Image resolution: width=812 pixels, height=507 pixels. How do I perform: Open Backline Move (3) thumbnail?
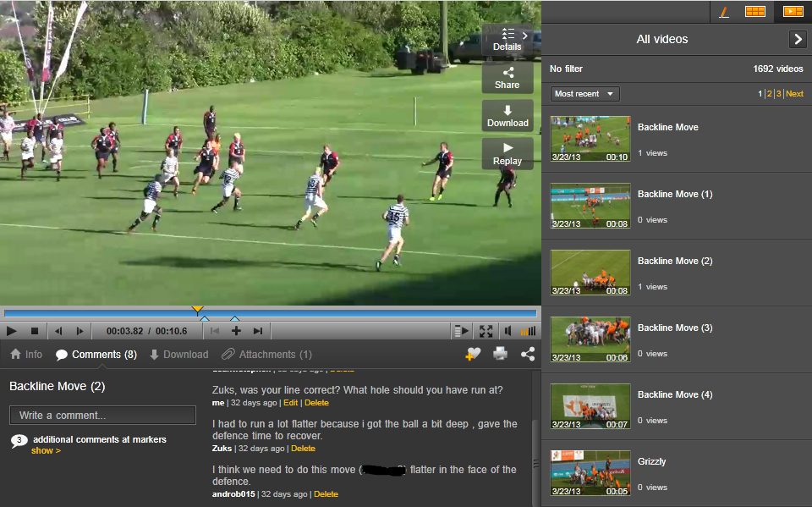(x=590, y=339)
